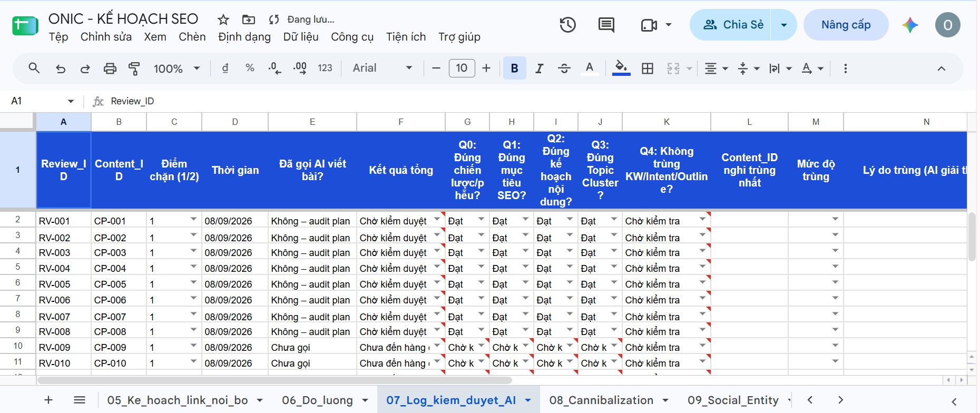
Task: Click the Google Sheets home logo
Action: click(x=25, y=25)
